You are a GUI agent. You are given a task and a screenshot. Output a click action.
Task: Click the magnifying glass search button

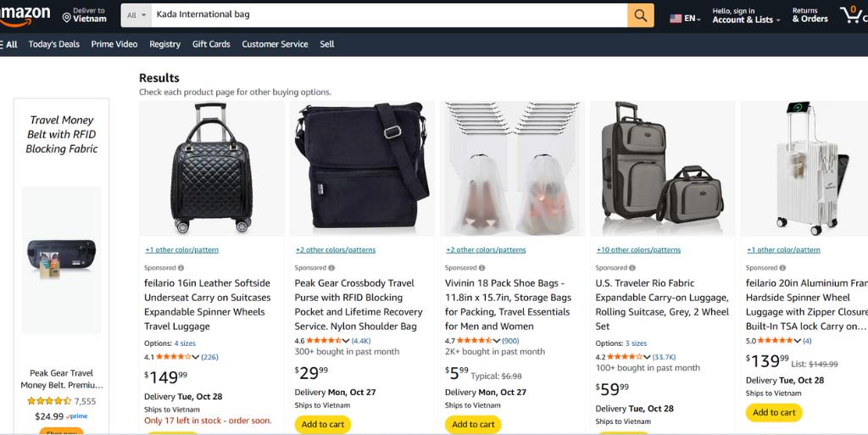[x=640, y=15]
